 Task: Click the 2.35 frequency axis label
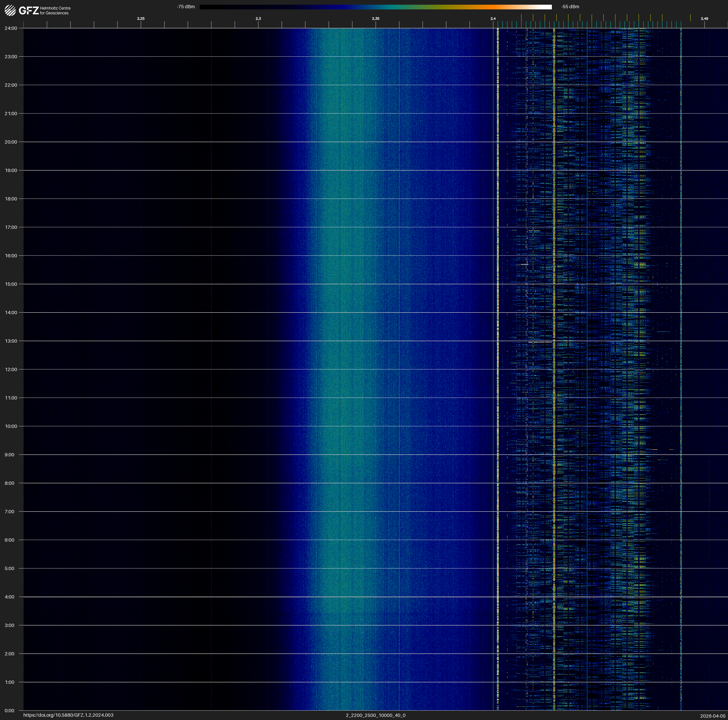coord(376,19)
